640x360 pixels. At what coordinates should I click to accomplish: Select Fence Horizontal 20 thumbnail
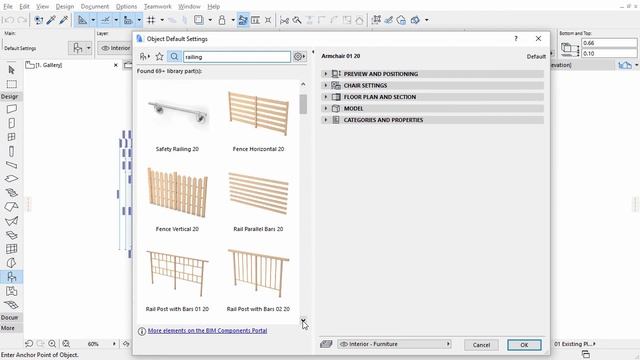[258, 113]
